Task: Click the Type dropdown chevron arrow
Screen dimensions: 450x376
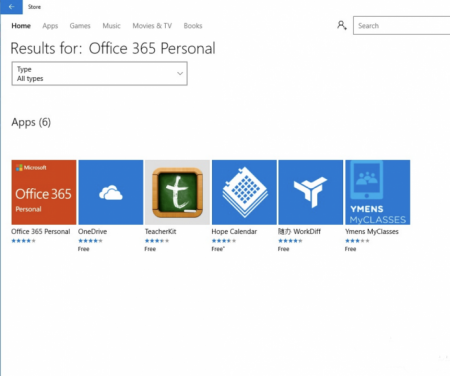Action: coord(180,74)
